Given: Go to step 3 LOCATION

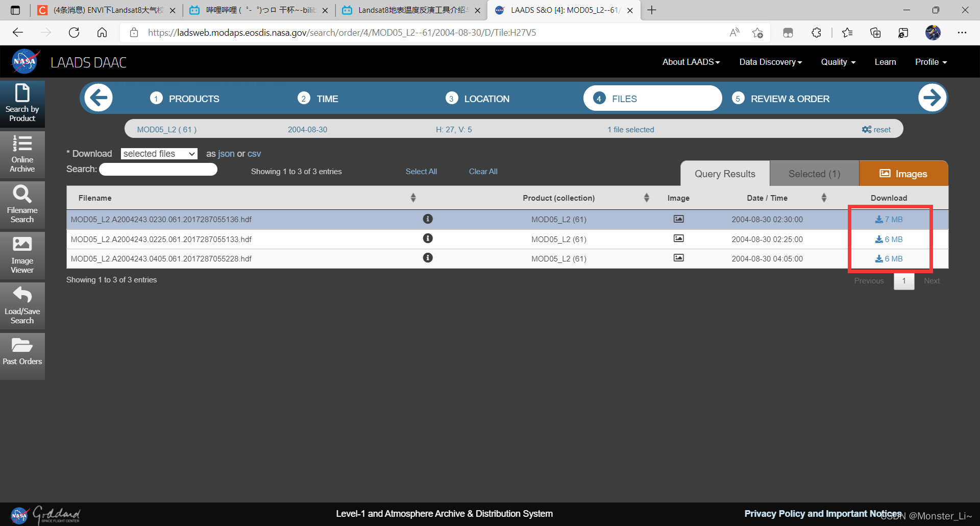Looking at the screenshot, I should point(477,99).
